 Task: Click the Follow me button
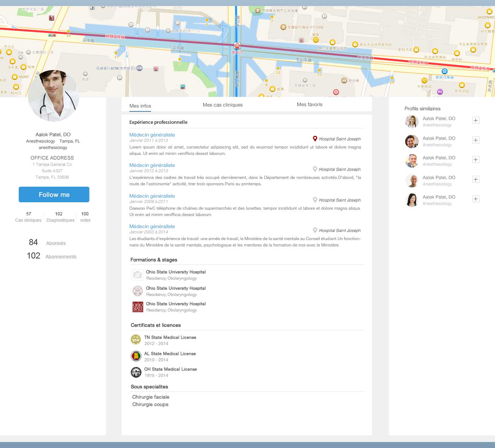click(x=54, y=194)
